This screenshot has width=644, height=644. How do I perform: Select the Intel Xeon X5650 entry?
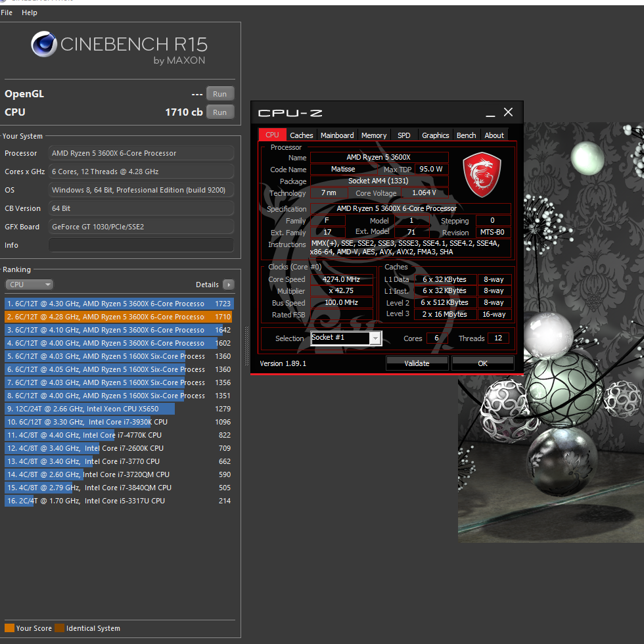pos(119,409)
